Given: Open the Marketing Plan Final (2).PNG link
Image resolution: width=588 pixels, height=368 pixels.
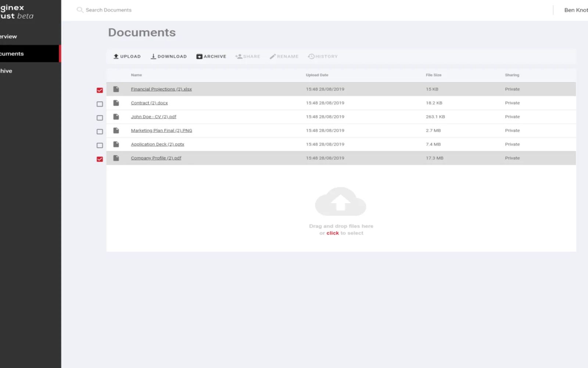Looking at the screenshot, I should [x=161, y=131].
